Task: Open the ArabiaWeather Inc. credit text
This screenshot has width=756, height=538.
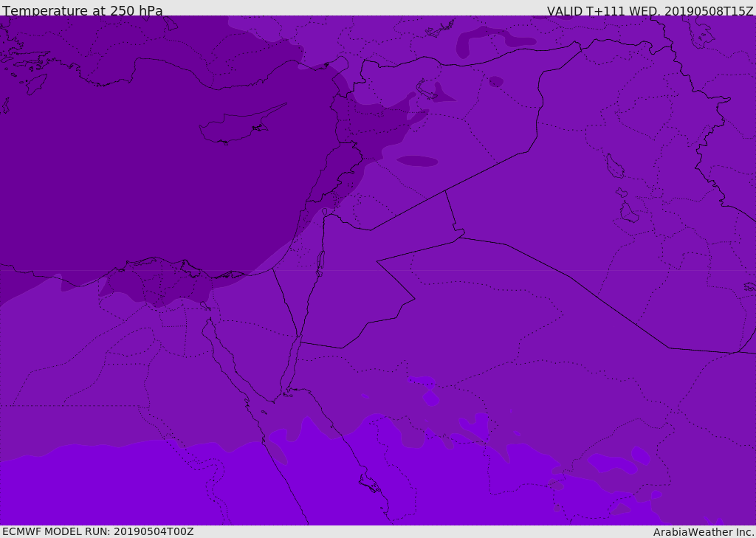Action: (x=704, y=531)
